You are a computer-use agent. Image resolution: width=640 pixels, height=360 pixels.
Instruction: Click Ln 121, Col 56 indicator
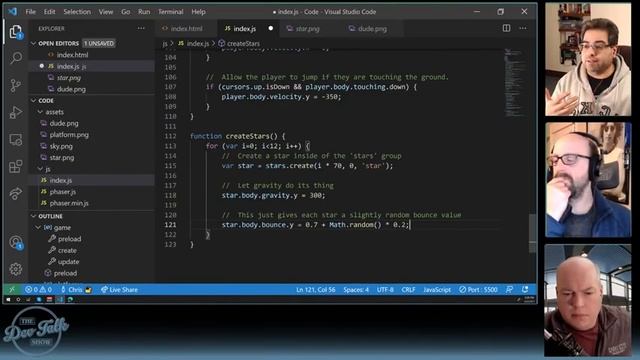tap(316, 289)
